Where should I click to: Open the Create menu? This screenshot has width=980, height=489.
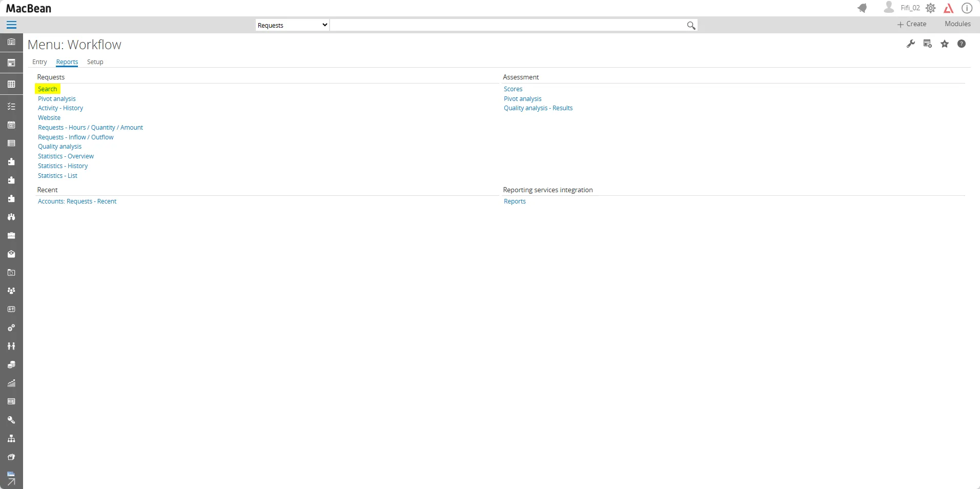(x=912, y=24)
